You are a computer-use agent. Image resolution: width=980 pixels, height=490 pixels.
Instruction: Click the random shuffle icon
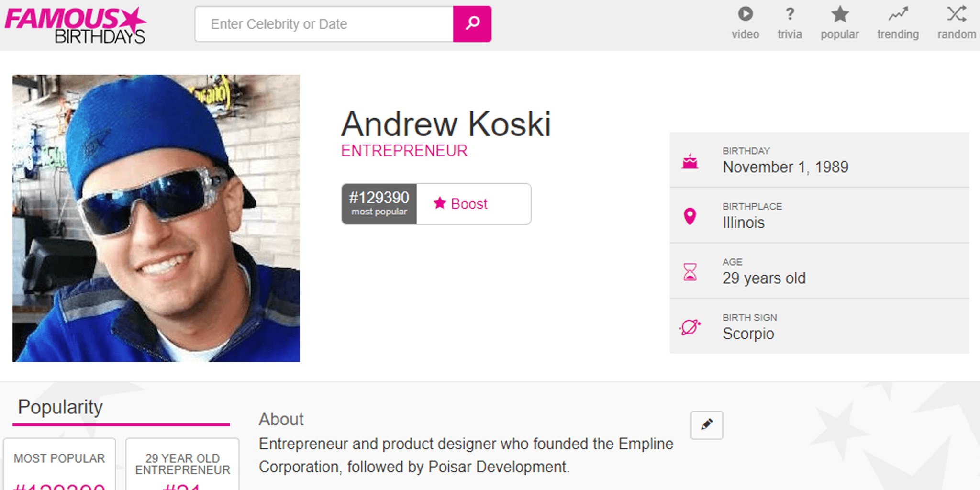(x=956, y=14)
